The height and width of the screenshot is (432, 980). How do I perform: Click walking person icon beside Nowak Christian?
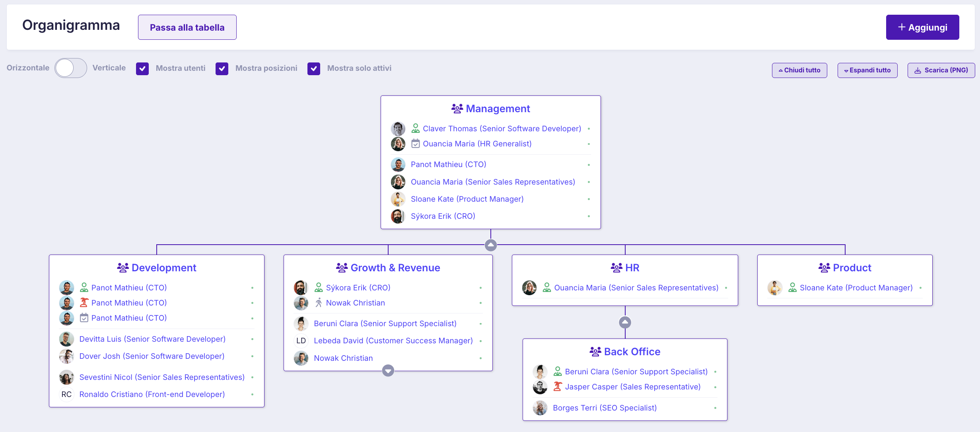point(319,303)
